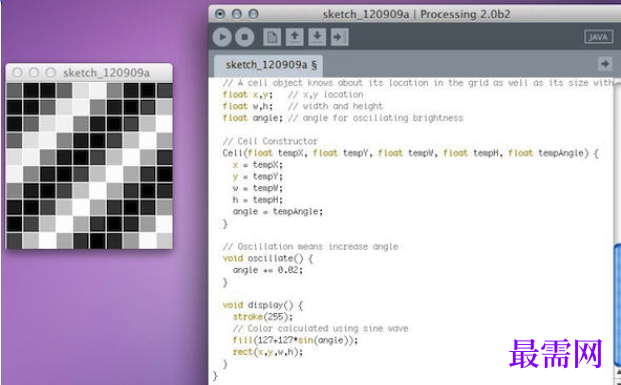Click the 'fill(127+127*sin(angle));' line

(295, 340)
